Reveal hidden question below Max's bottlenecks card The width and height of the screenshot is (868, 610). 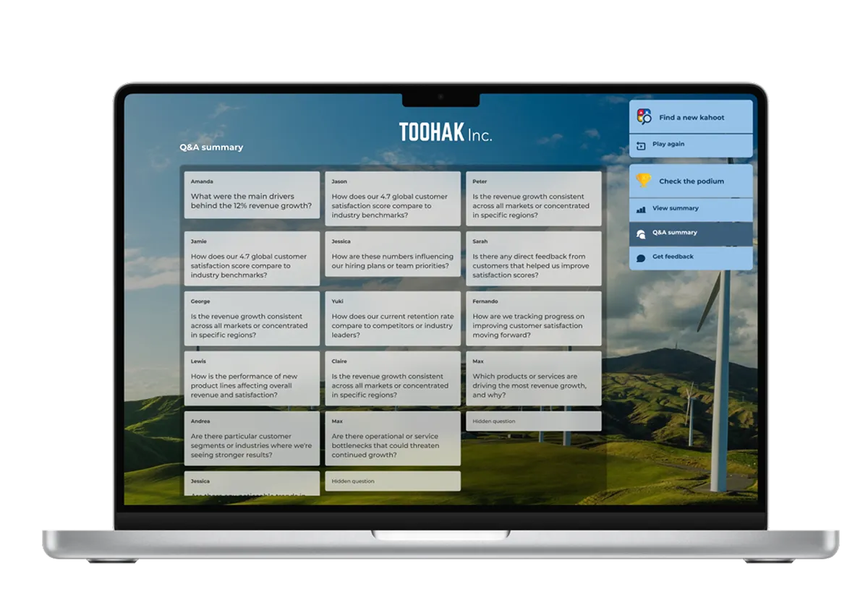click(x=393, y=481)
